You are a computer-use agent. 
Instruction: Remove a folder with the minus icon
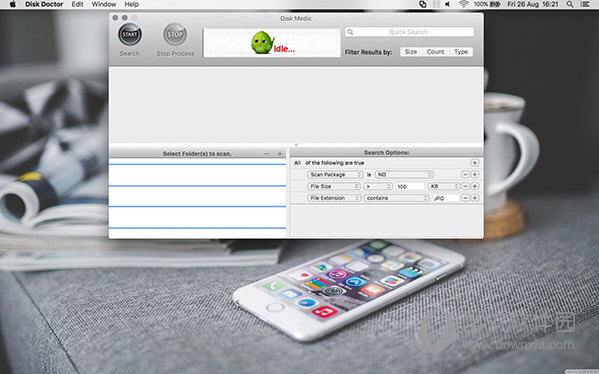coord(267,154)
